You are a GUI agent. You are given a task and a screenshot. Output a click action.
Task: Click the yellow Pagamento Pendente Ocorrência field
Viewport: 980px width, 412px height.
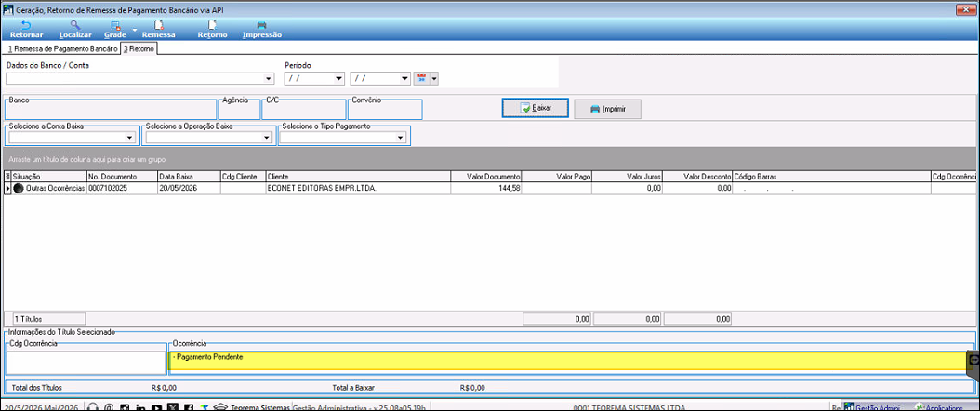click(x=567, y=360)
